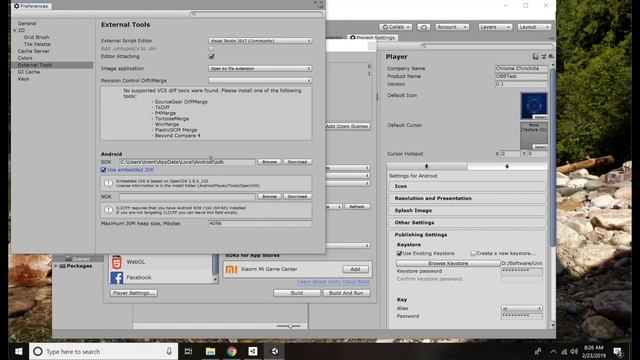The height and width of the screenshot is (360, 640).
Task: Open the preset sliders icon in Player header
Action: (544, 56)
